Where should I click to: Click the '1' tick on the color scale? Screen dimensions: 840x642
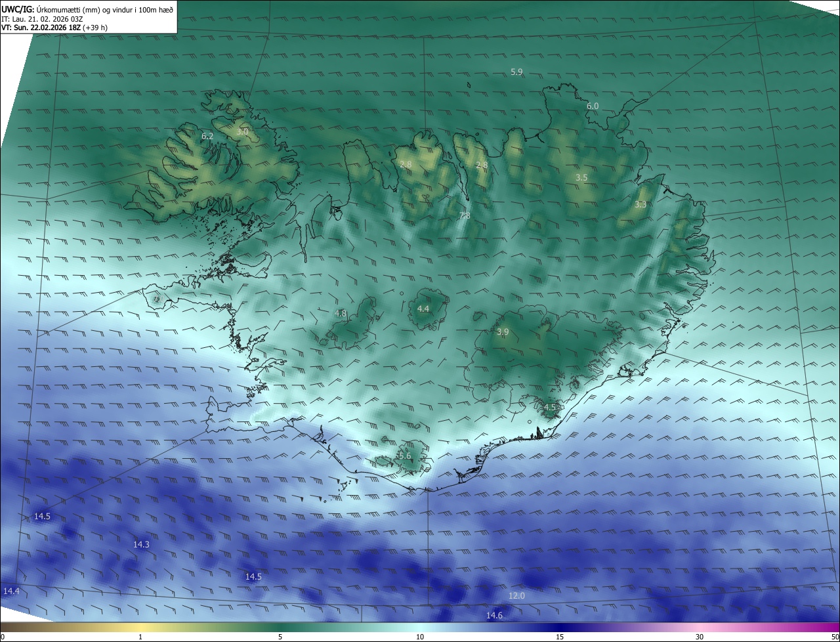tap(141, 637)
